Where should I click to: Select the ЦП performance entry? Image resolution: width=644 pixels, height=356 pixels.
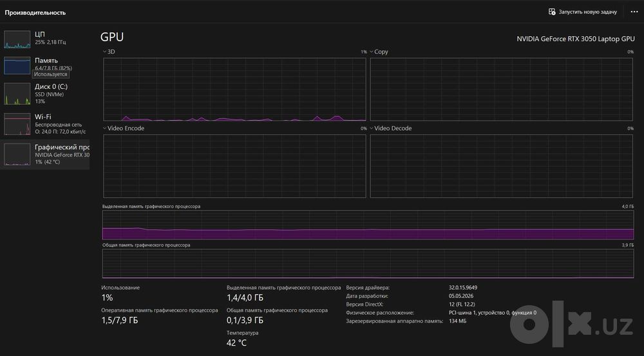coord(45,39)
